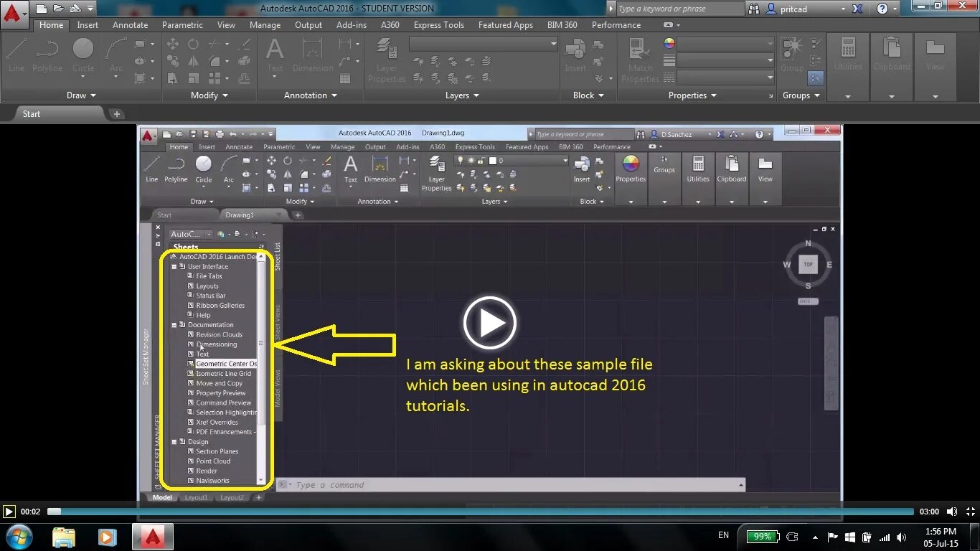Switch to the Insert ribbon tab
Screen dimensions: 980x551
[x=88, y=25]
